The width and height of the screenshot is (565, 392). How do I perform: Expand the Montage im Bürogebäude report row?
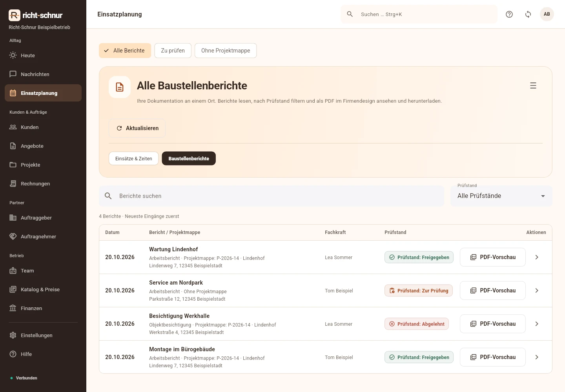[x=537, y=357]
